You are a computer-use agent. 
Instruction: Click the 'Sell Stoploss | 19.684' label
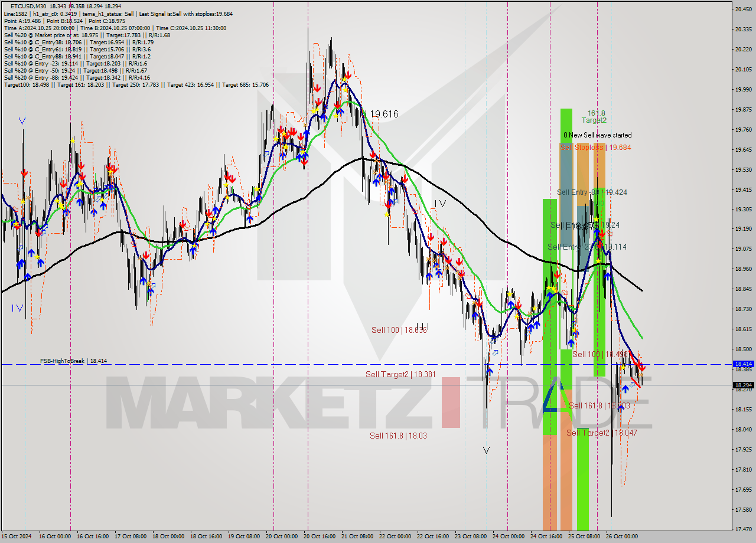[x=595, y=147]
